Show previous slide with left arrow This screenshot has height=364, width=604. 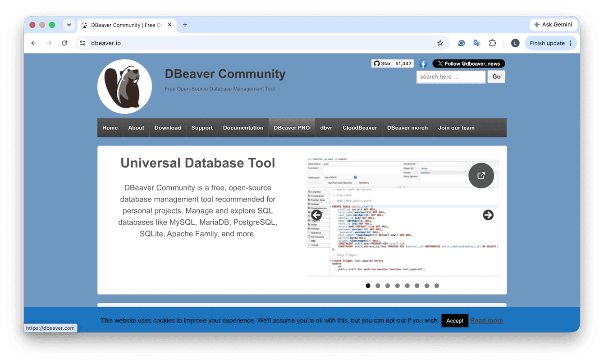point(316,215)
